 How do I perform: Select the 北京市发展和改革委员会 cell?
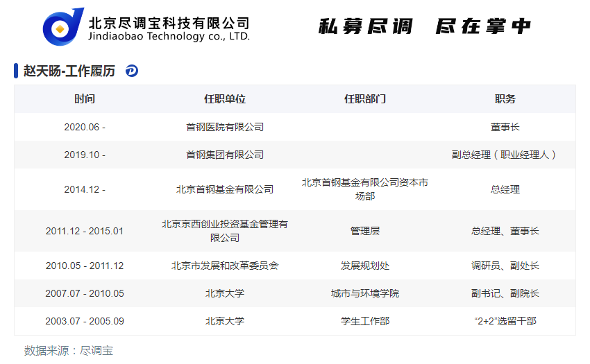click(225, 266)
